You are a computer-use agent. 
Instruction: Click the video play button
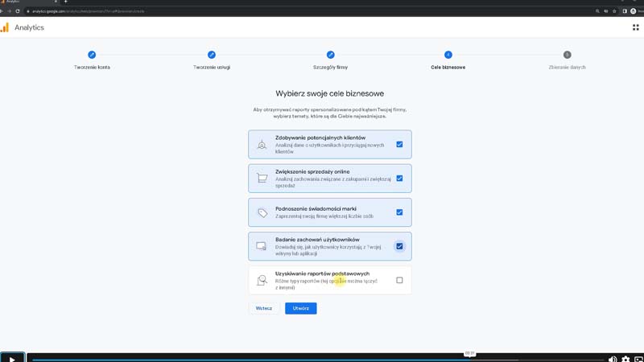pyautogui.click(x=12, y=359)
